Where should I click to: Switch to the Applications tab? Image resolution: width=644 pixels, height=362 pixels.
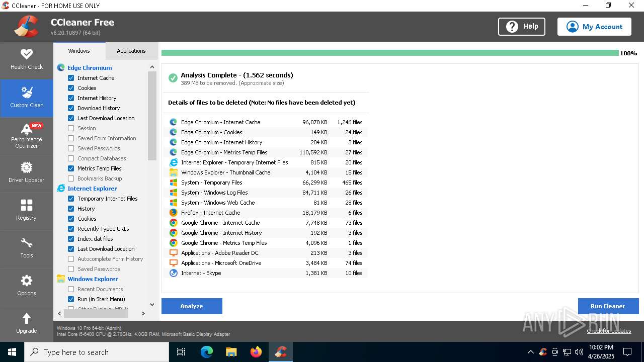click(x=131, y=51)
